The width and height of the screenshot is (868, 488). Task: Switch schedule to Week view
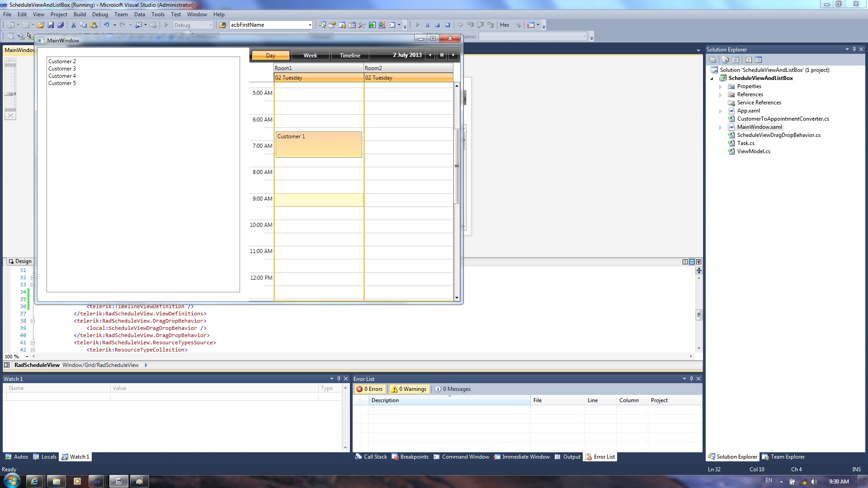tap(310, 56)
